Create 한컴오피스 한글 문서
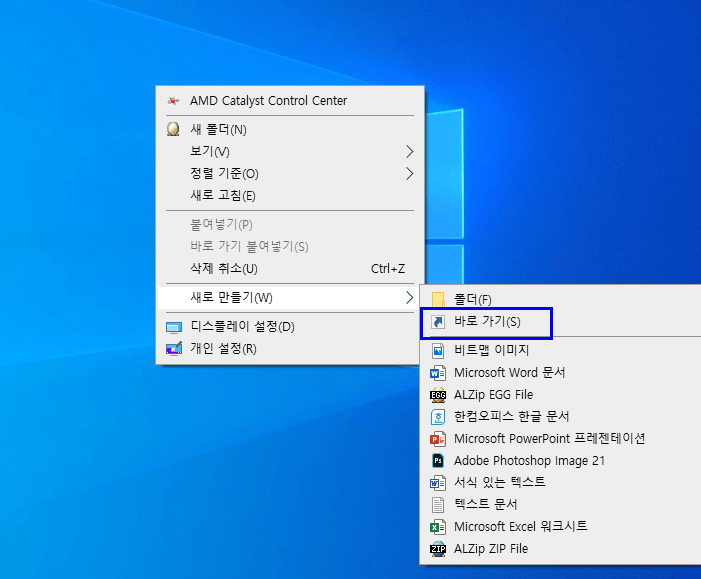The width and height of the screenshot is (701, 579). (x=561, y=417)
